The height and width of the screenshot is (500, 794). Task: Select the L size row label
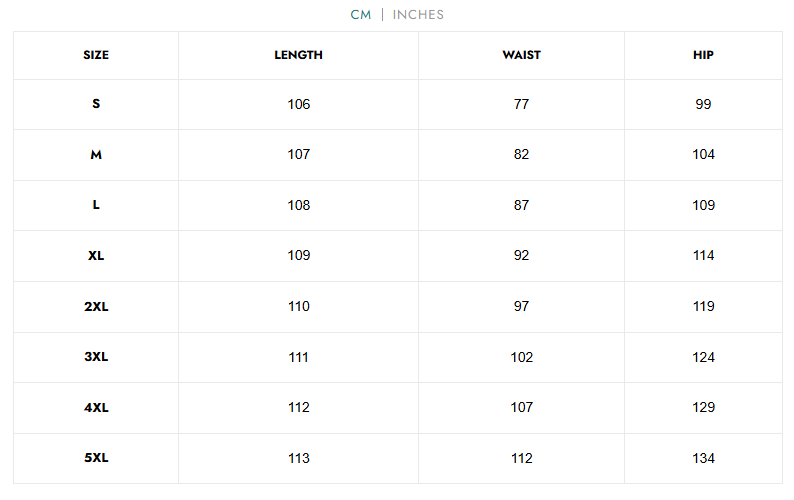(x=96, y=205)
